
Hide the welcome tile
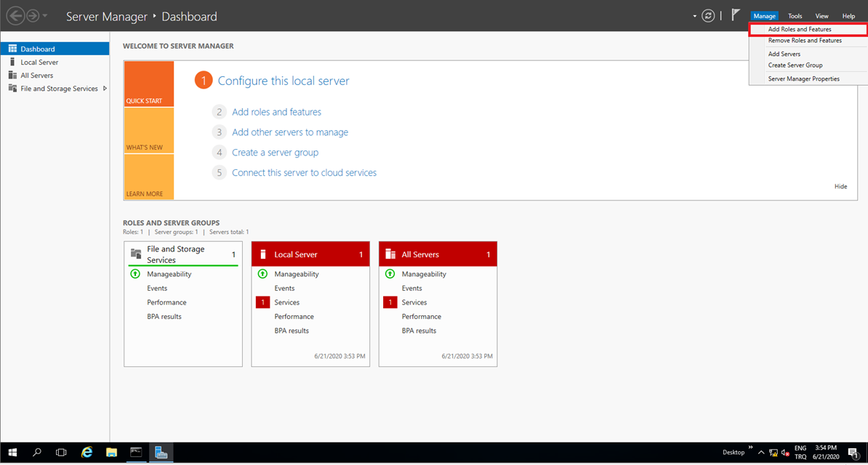click(840, 187)
